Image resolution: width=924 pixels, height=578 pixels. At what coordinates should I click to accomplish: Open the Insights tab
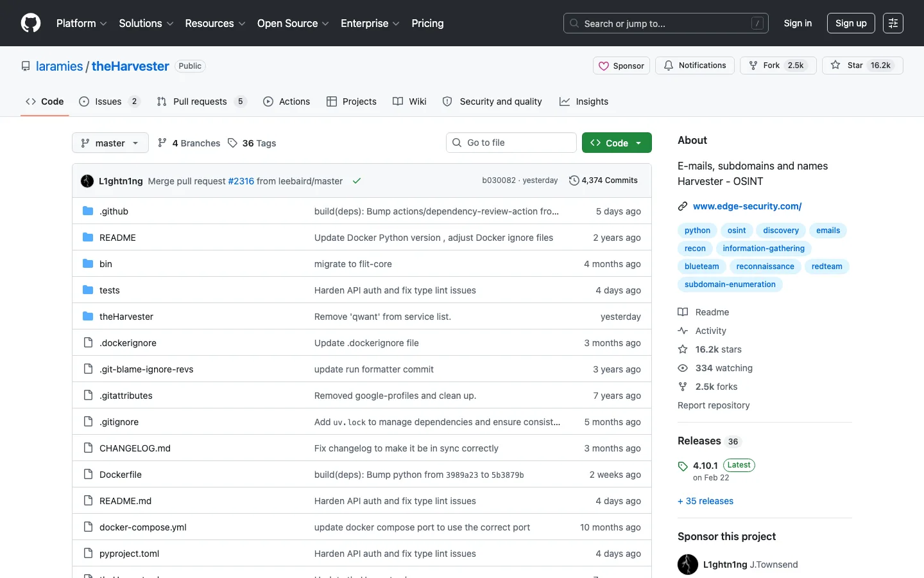[x=584, y=101]
